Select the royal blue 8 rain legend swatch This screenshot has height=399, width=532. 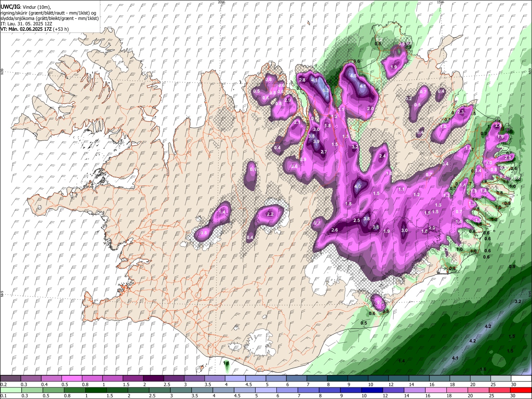coord(330,390)
